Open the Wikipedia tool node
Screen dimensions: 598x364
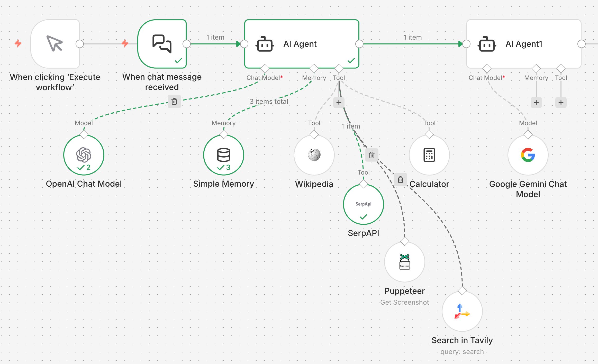[314, 155]
